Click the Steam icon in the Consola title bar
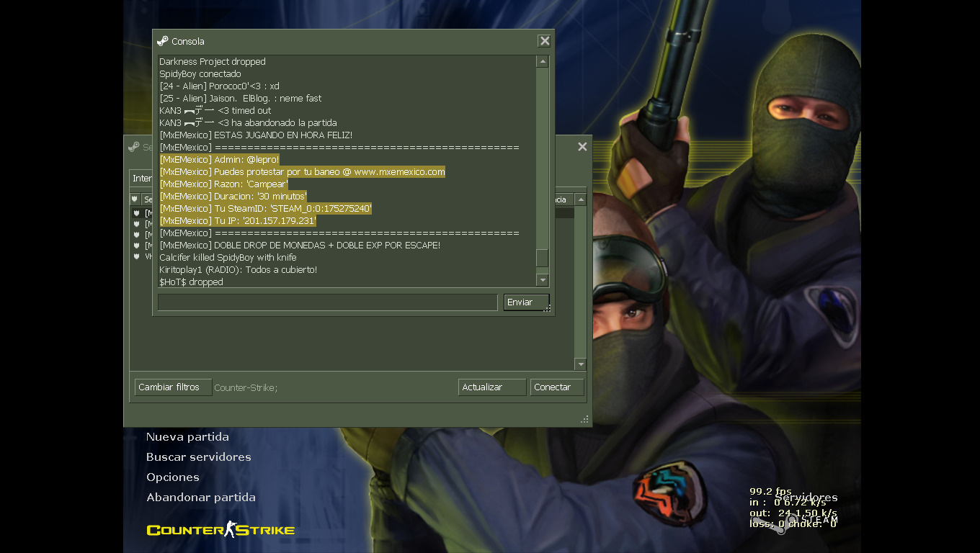980x553 pixels. click(162, 41)
